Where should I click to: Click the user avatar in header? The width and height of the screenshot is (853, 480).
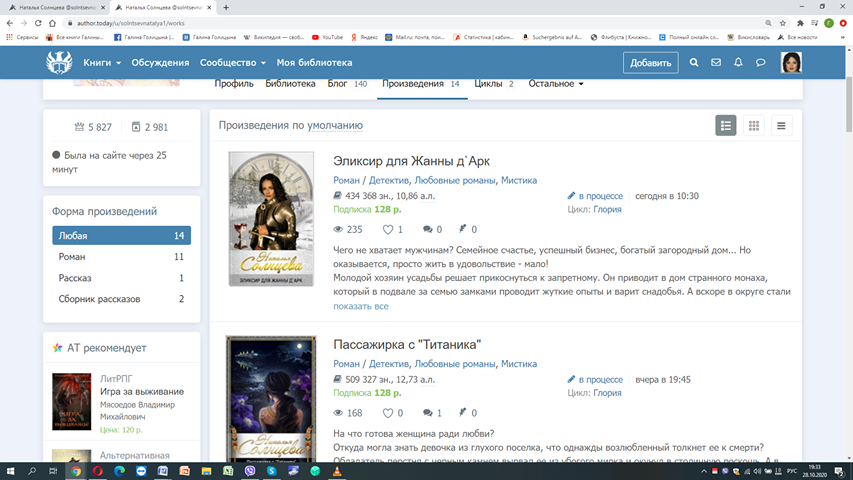coord(792,63)
